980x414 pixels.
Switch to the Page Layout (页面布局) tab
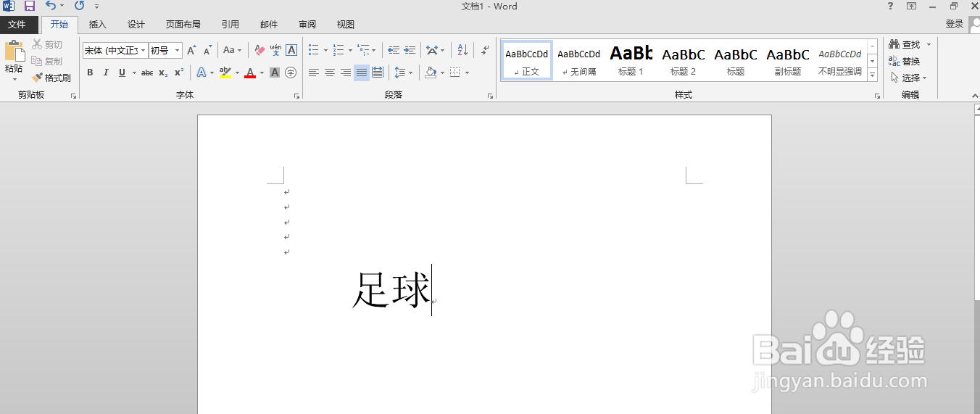coord(183,25)
